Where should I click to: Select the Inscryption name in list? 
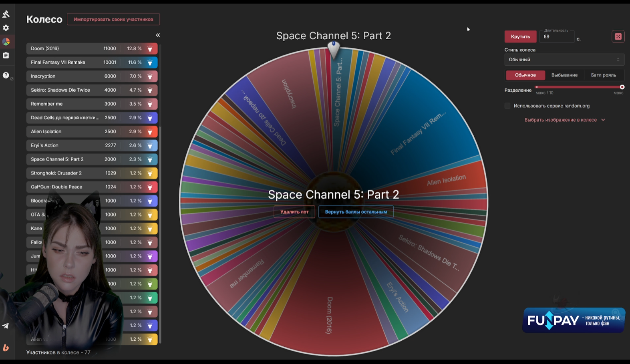(x=43, y=76)
